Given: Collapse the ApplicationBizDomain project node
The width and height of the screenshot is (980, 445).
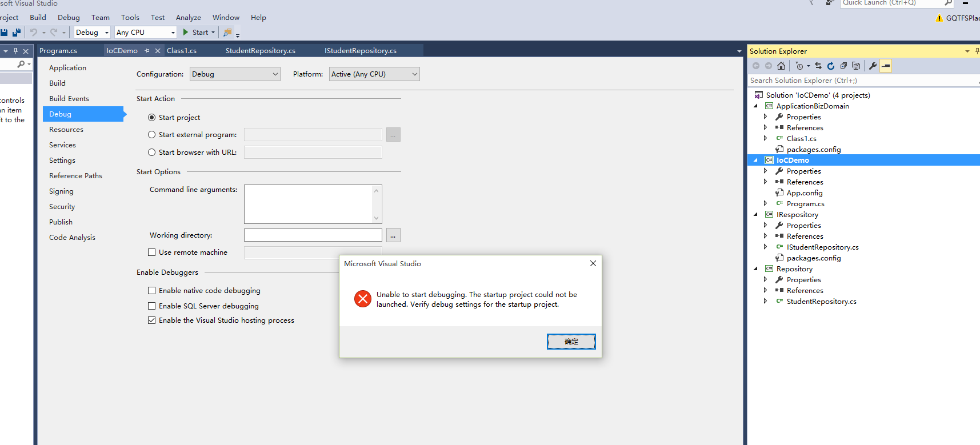Looking at the screenshot, I should click(x=756, y=106).
